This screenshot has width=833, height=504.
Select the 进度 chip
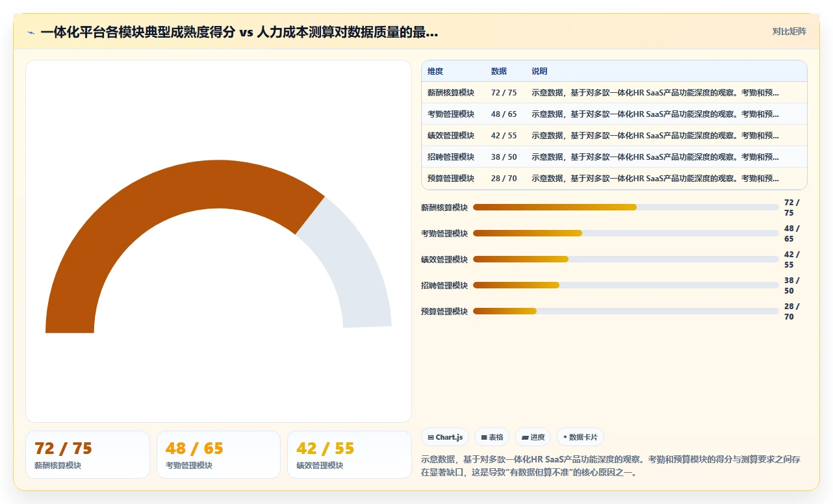point(532,437)
